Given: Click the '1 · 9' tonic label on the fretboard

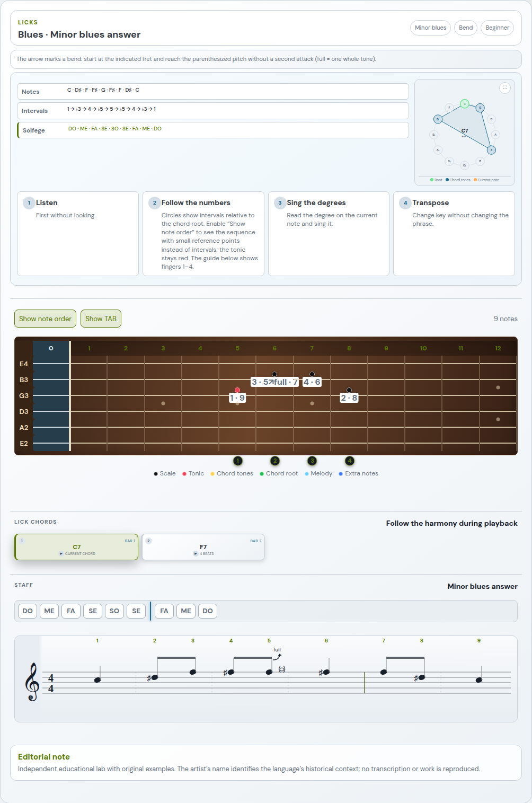Looking at the screenshot, I should (237, 398).
